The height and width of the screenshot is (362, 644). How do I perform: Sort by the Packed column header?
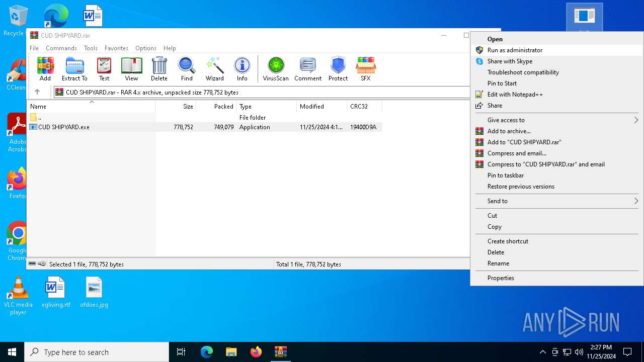point(216,106)
